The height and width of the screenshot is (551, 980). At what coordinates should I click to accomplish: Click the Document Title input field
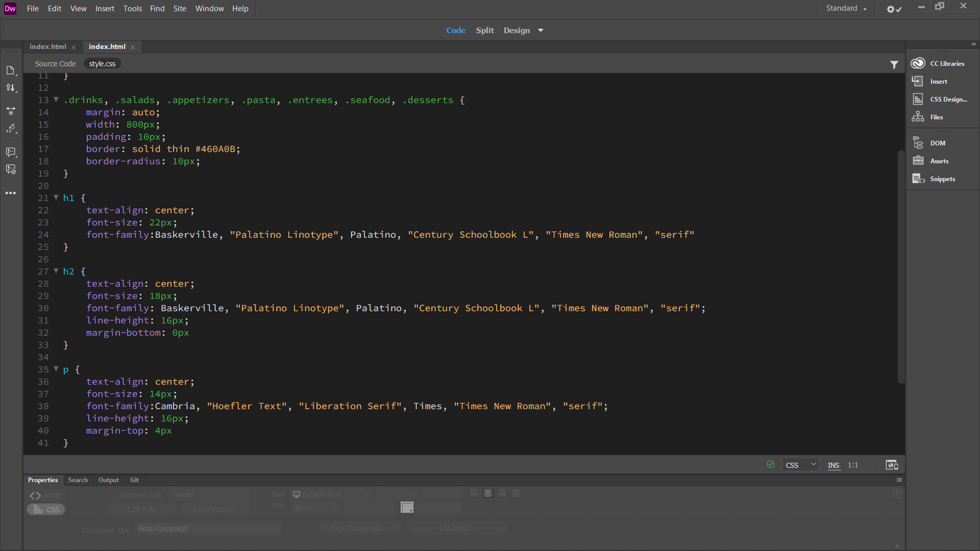[208, 529]
